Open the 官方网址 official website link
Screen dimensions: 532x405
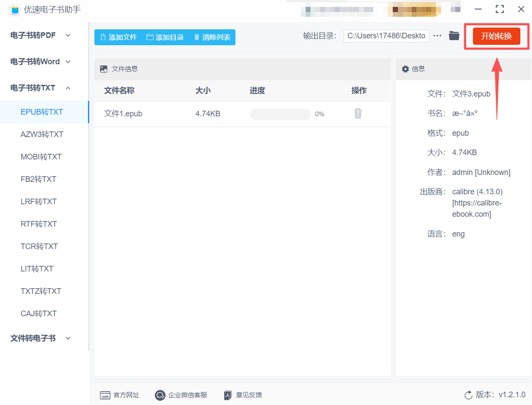106,395
